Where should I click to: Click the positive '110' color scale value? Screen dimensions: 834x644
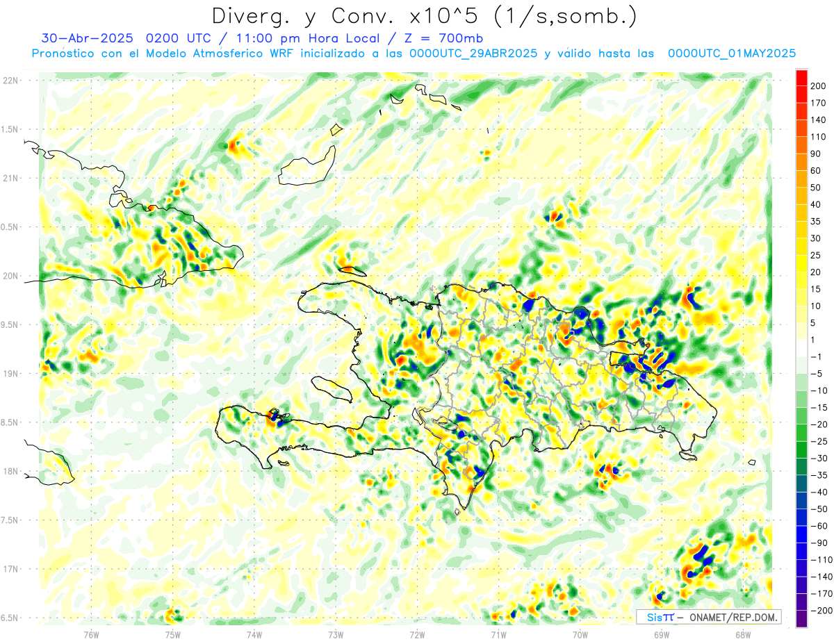pyautogui.click(x=819, y=137)
